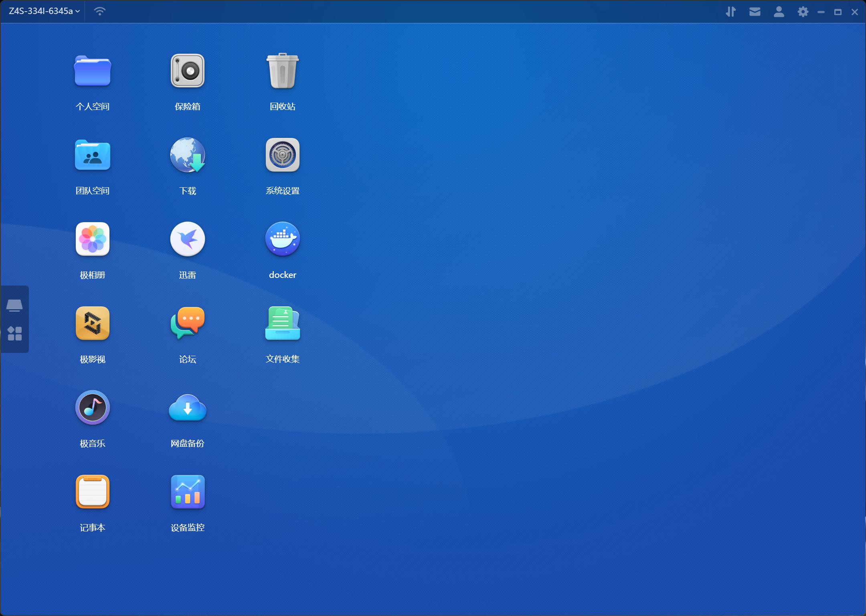The width and height of the screenshot is (866, 616).
Task: Click the app grid icon on left sidebar
Action: pyautogui.click(x=14, y=333)
